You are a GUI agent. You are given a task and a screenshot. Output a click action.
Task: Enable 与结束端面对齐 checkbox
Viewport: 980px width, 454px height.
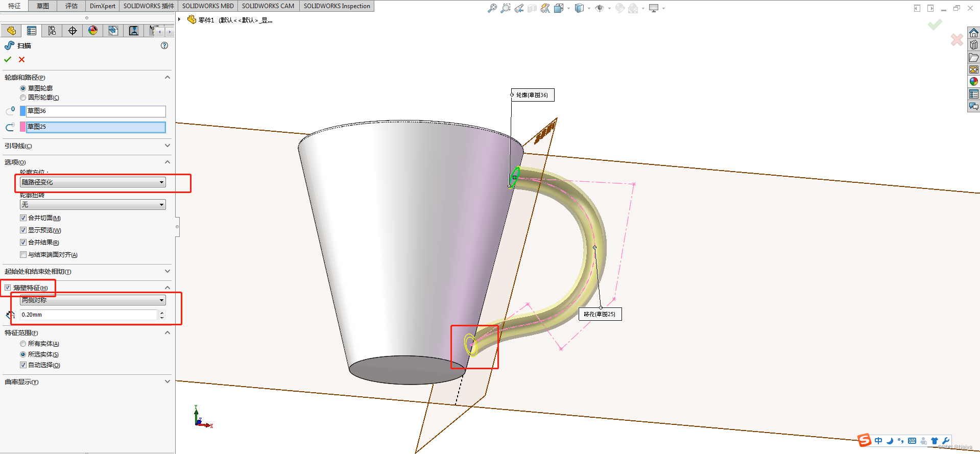(x=23, y=255)
